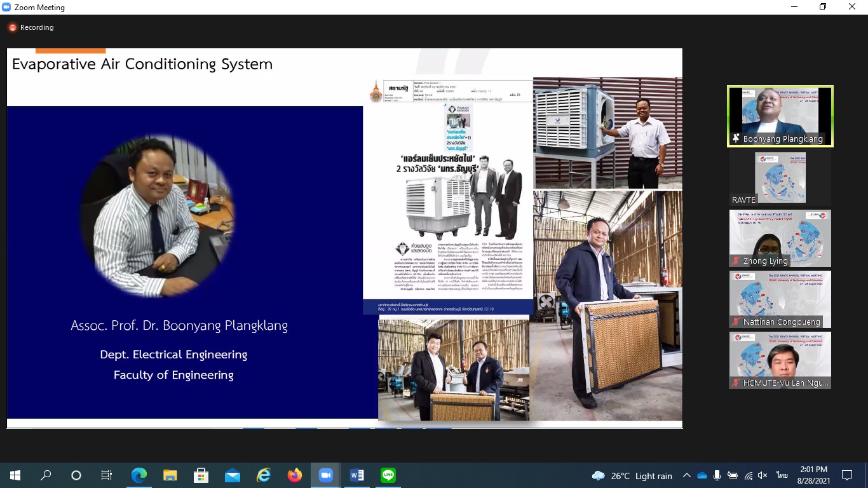This screenshot has width=868, height=488.
Task: Open the Mail app from the taskbar
Action: [x=232, y=475]
